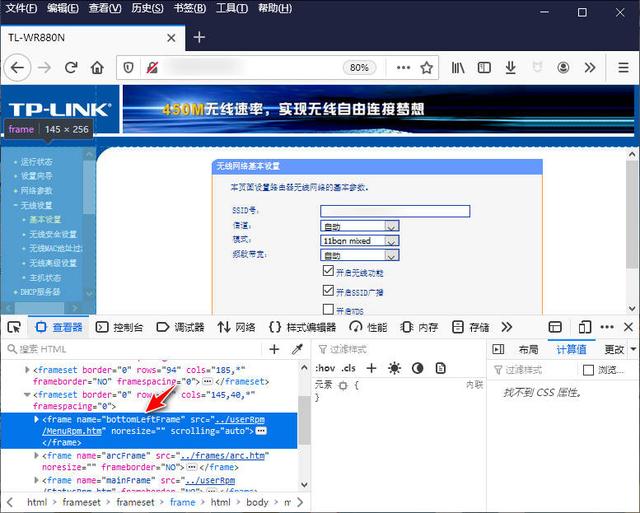
Task: Create new node with plus in HTML pane
Action: click(274, 349)
